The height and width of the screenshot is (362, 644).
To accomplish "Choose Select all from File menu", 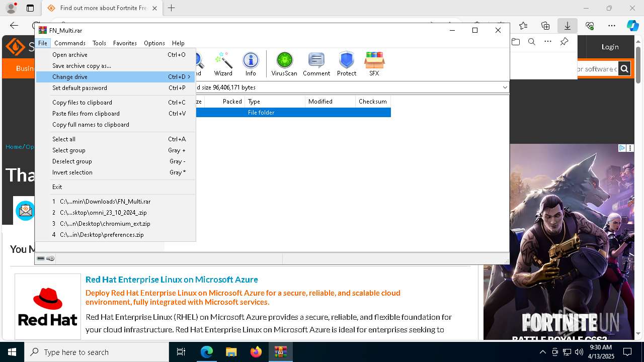I will (115, 139).
